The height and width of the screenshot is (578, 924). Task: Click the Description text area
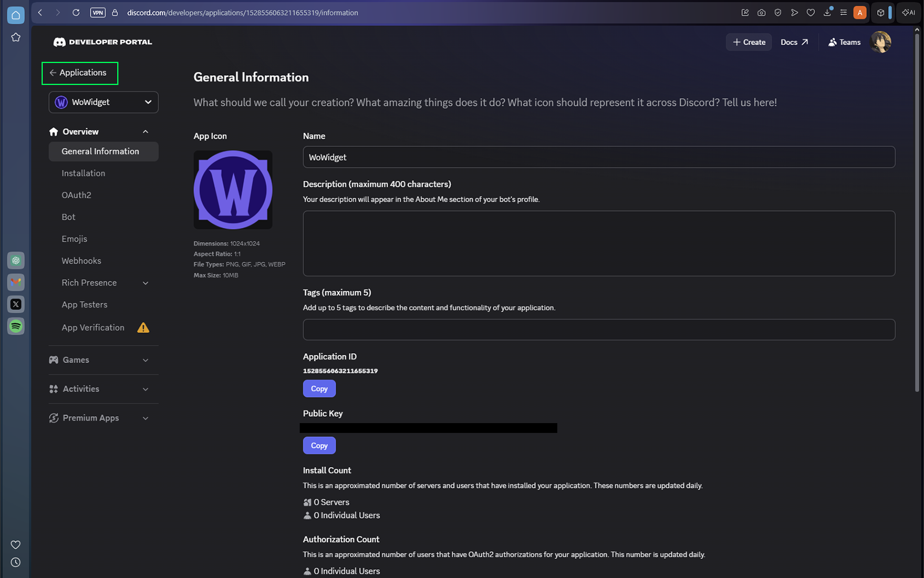coord(599,243)
